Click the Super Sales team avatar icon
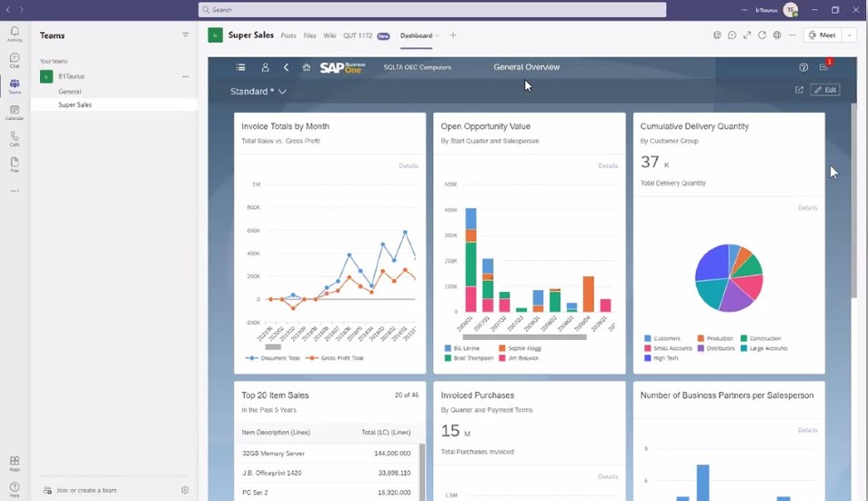Image resolution: width=868 pixels, height=501 pixels. (216, 35)
